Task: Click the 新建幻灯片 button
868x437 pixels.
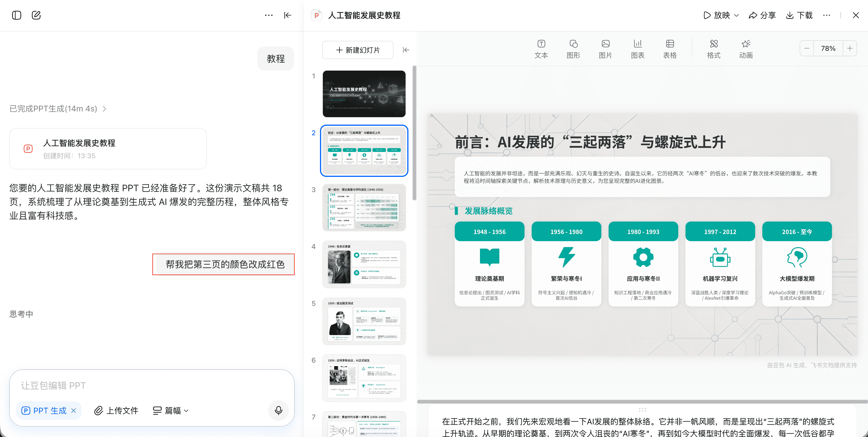Action: tap(358, 50)
